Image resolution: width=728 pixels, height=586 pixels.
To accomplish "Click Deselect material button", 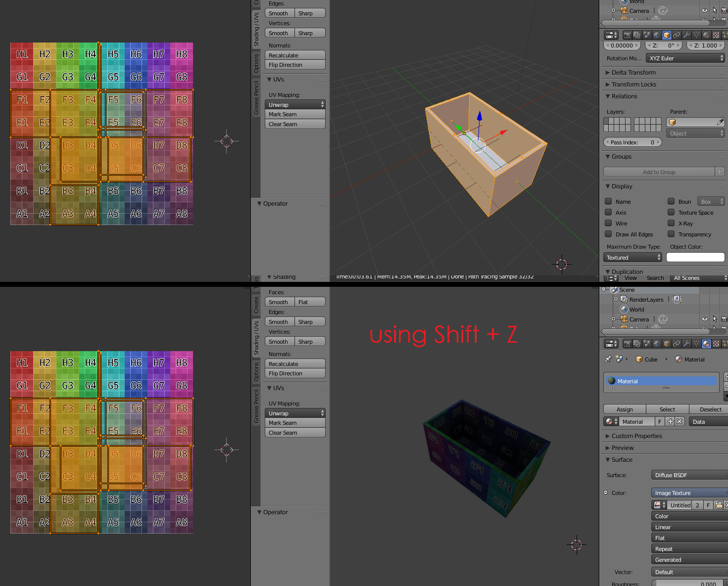I will coord(709,409).
